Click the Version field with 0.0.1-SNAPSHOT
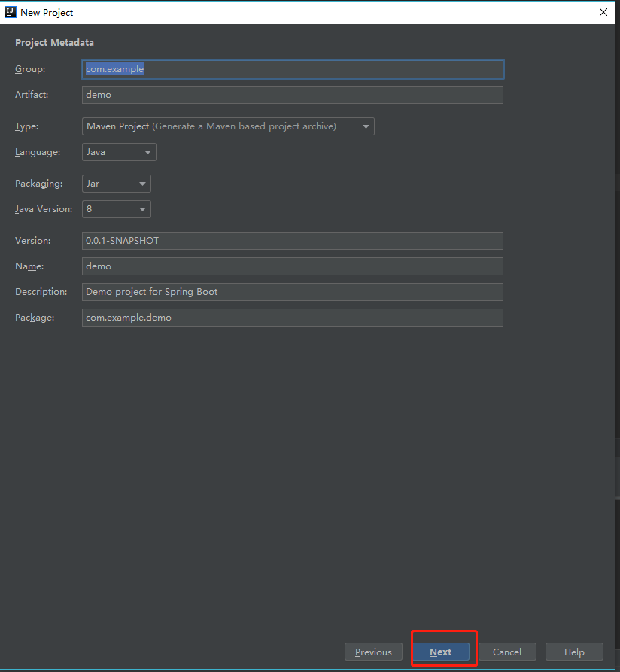 [293, 241]
